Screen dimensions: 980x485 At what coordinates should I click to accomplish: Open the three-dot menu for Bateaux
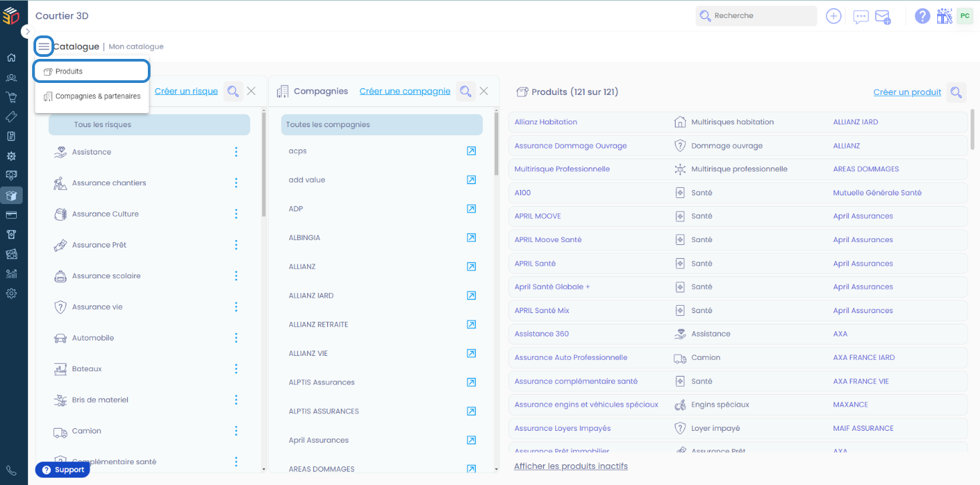(236, 369)
